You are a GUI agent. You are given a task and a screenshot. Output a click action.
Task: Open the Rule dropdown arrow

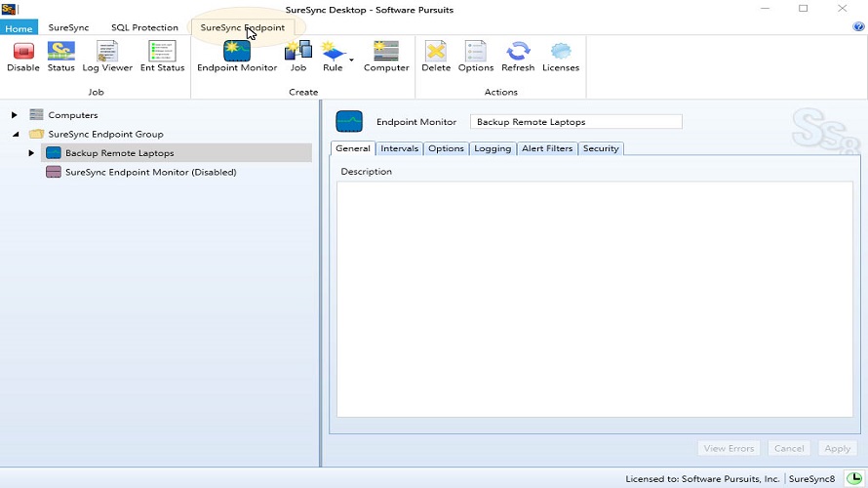(351, 61)
